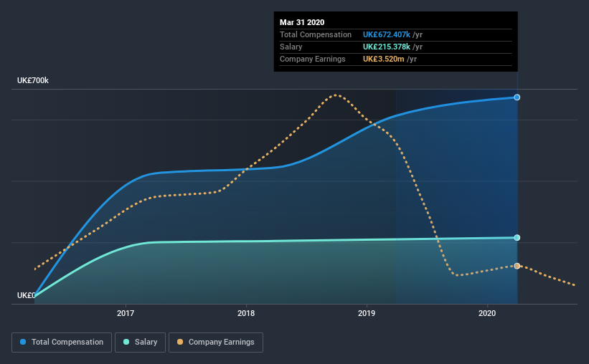Click the Mar 31 2020 tooltip date
589x364 pixels.
pos(302,22)
